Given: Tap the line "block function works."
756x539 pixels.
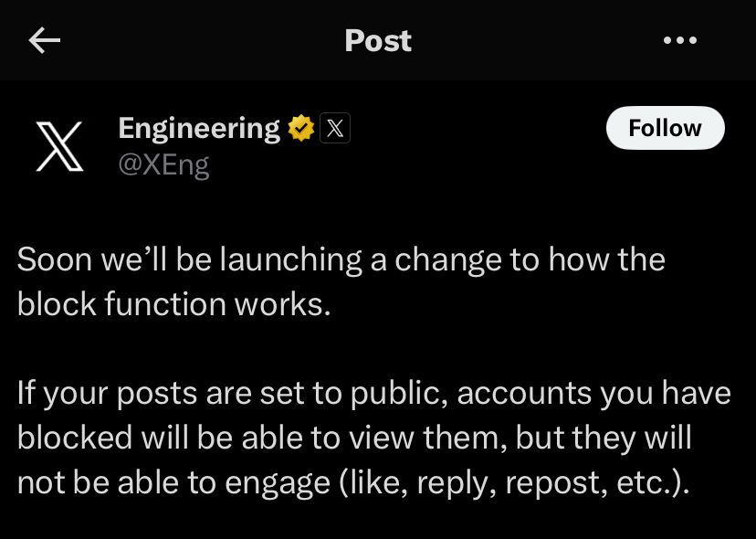Looking at the screenshot, I should point(173,303).
